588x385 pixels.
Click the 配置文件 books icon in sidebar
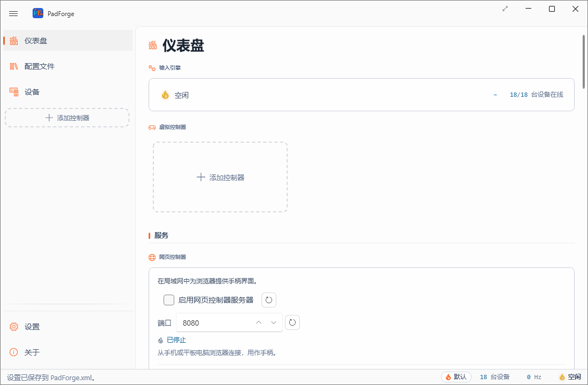pos(14,66)
